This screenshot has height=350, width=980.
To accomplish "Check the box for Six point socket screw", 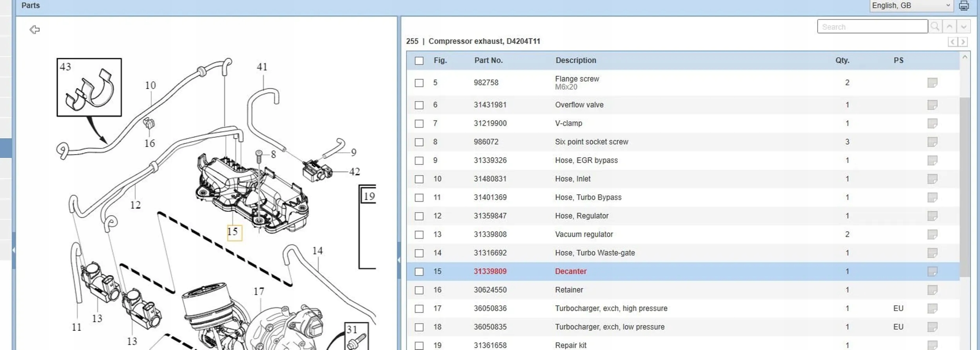I will coord(419,142).
